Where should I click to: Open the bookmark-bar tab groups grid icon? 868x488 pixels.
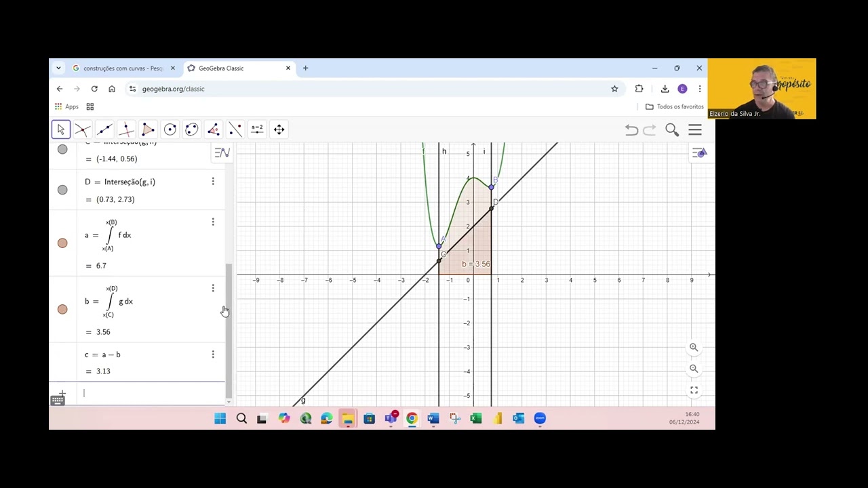90,106
